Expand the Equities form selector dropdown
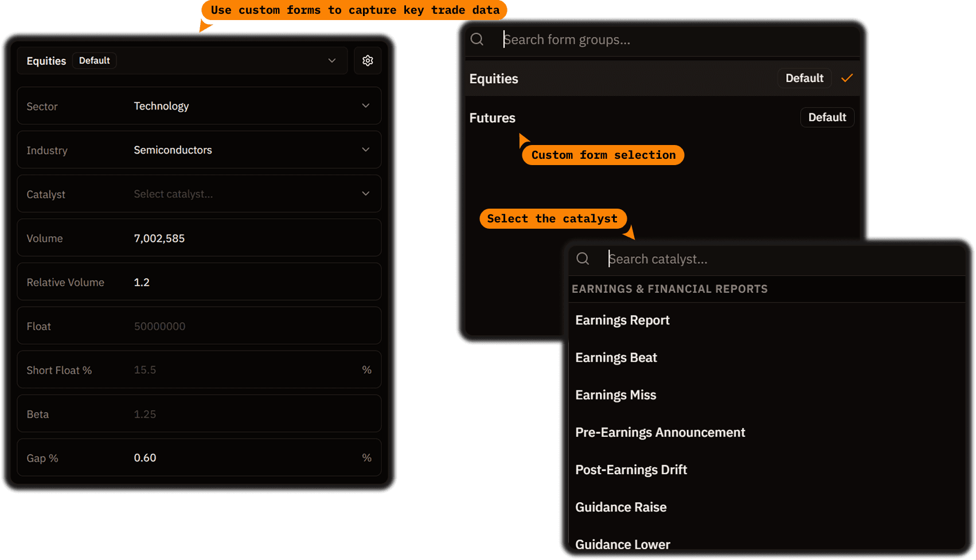Image resolution: width=976 pixels, height=560 pixels. pyautogui.click(x=332, y=60)
